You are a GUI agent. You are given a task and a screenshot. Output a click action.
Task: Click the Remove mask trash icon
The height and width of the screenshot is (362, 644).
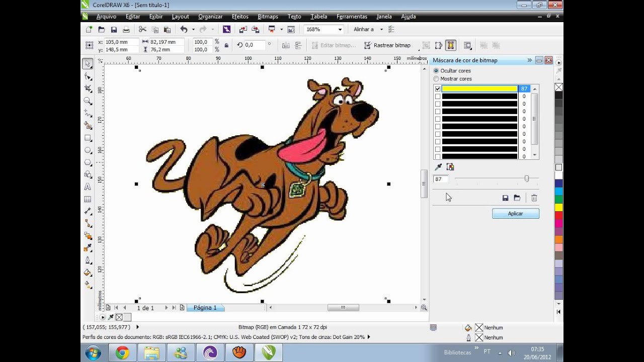click(x=534, y=198)
